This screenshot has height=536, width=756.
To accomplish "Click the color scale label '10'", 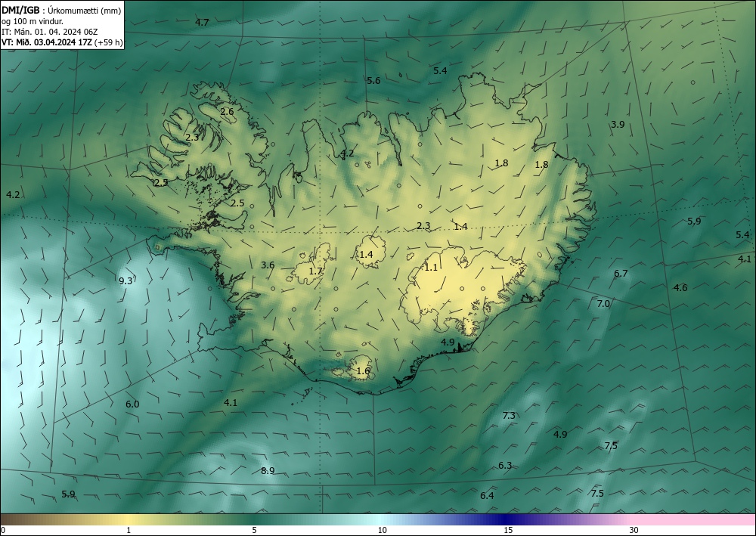I will point(382,530).
